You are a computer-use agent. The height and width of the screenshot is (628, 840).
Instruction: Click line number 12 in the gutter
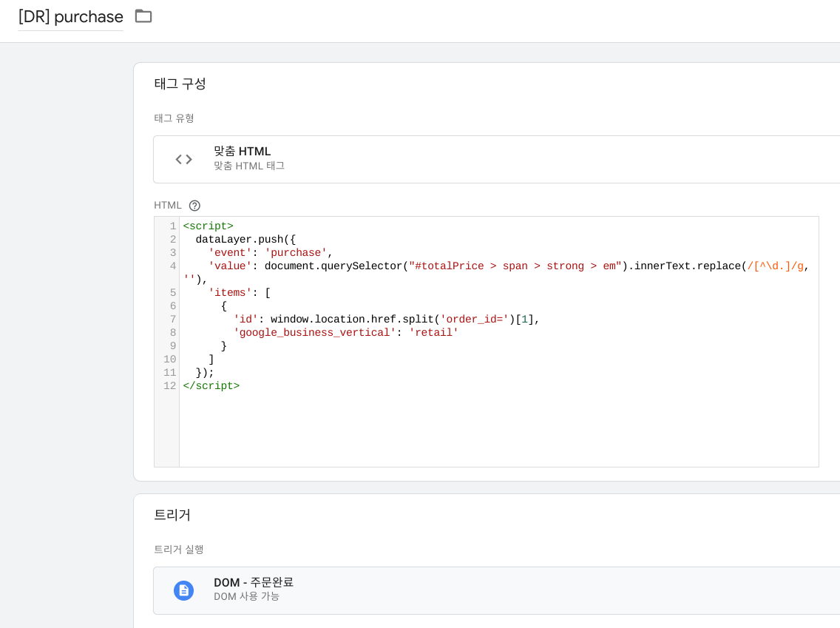[170, 386]
